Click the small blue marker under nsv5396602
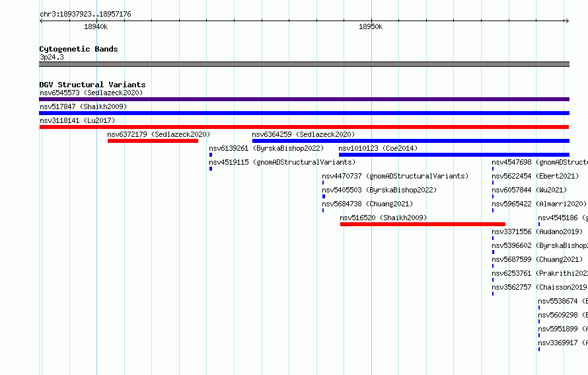Viewport: 588px width, 375px height. pos(493,252)
